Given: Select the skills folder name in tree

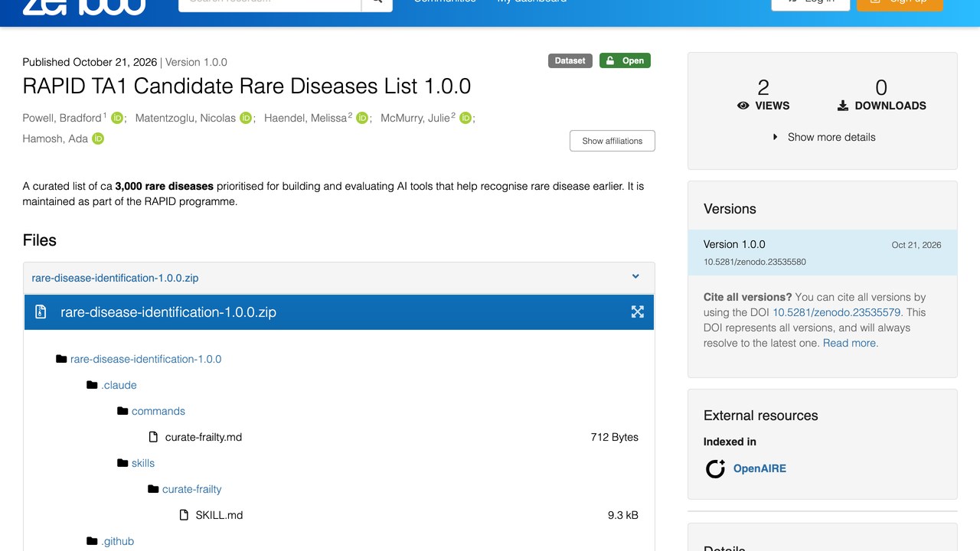Looking at the screenshot, I should pyautogui.click(x=143, y=463).
